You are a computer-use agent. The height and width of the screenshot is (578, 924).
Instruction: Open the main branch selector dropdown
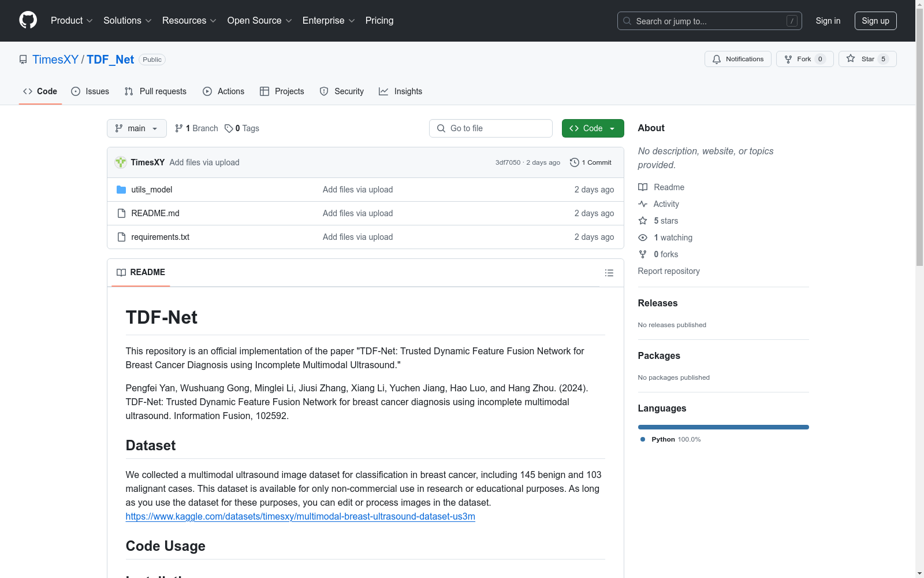tap(137, 128)
